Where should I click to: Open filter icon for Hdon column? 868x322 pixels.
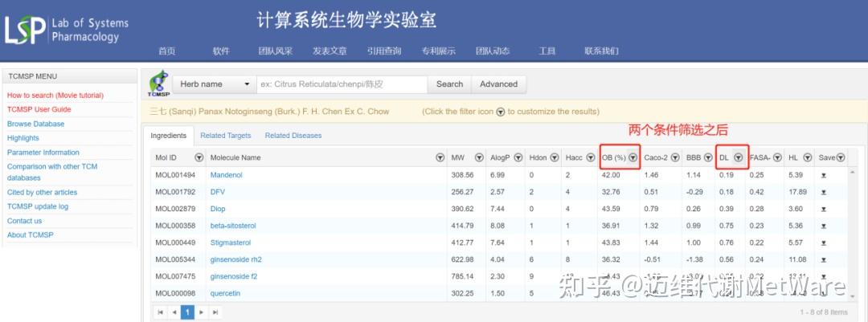click(554, 157)
